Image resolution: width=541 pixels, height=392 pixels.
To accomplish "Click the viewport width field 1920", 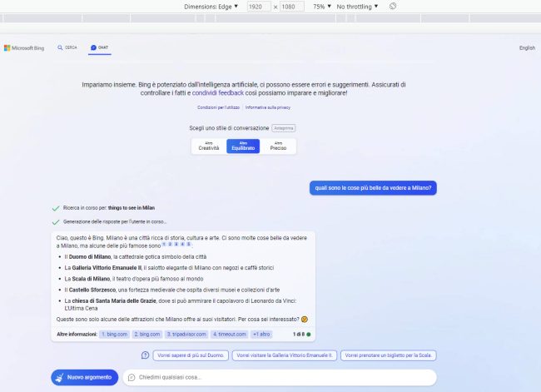I will [x=259, y=7].
